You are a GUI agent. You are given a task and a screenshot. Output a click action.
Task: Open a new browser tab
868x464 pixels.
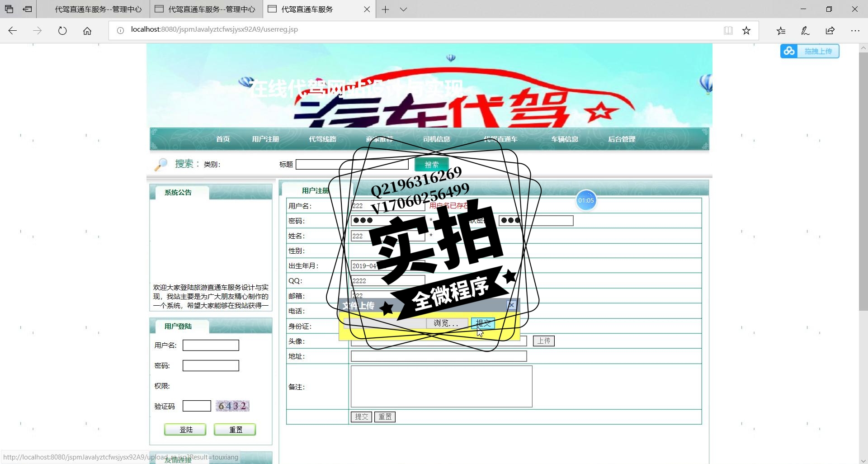(x=385, y=9)
